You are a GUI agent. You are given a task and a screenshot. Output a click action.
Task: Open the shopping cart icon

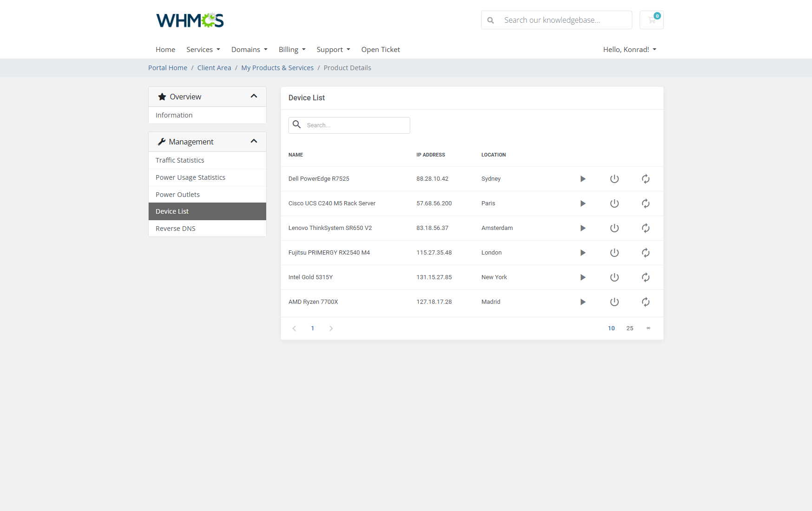pyautogui.click(x=652, y=20)
